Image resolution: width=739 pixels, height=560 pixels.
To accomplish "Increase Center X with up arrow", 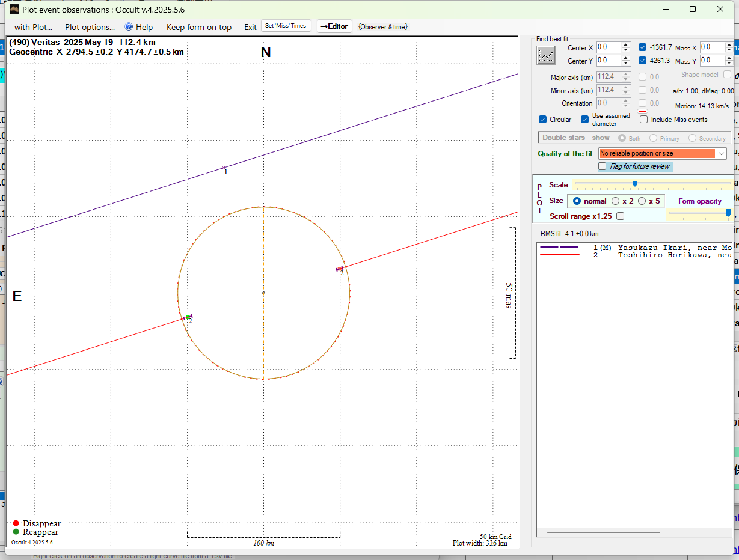I will coord(626,44).
